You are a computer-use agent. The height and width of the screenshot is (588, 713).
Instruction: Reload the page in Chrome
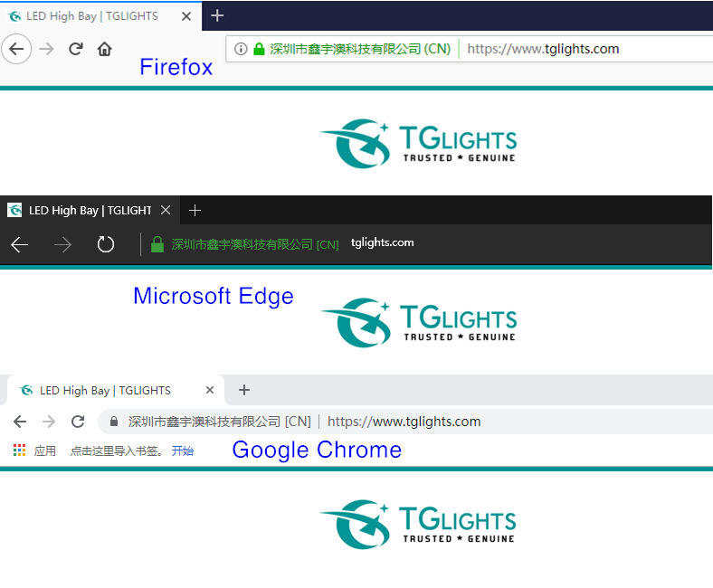pos(78,422)
